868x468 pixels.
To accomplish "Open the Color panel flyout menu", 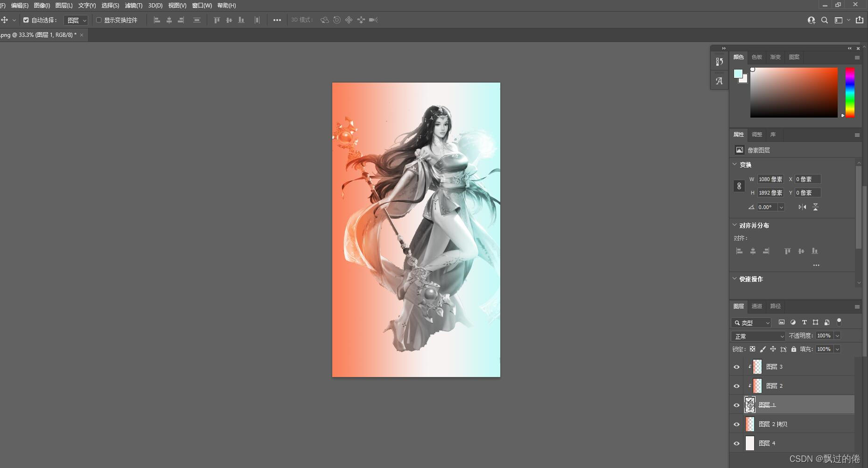I will (x=857, y=57).
